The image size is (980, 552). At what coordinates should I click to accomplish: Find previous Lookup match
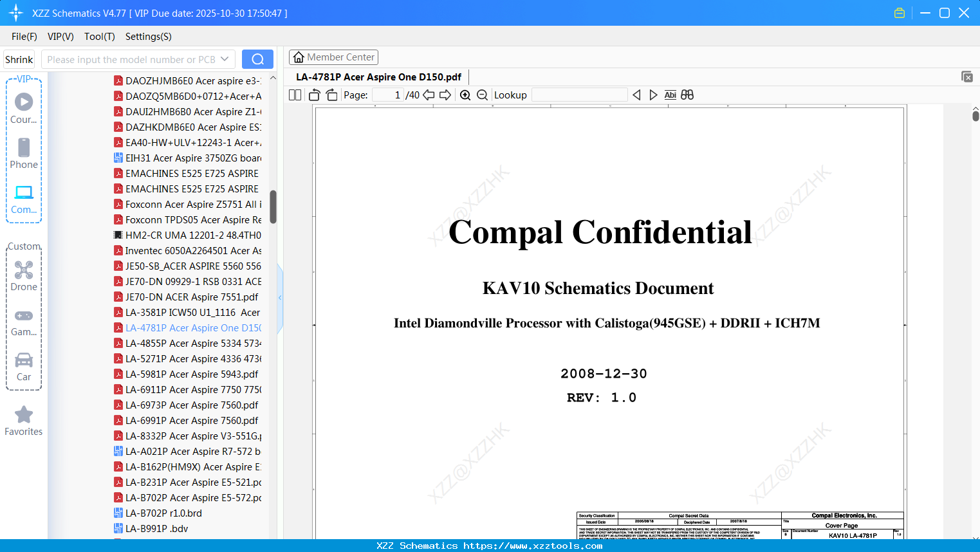point(636,95)
